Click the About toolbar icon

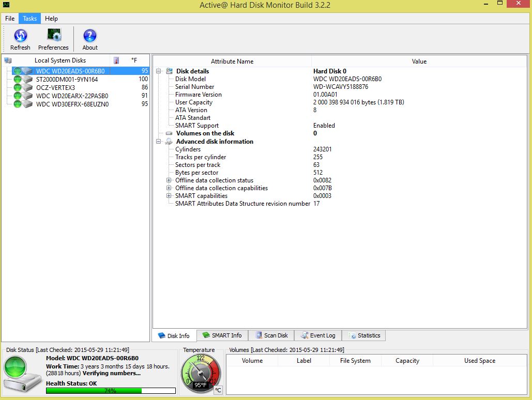(89, 36)
